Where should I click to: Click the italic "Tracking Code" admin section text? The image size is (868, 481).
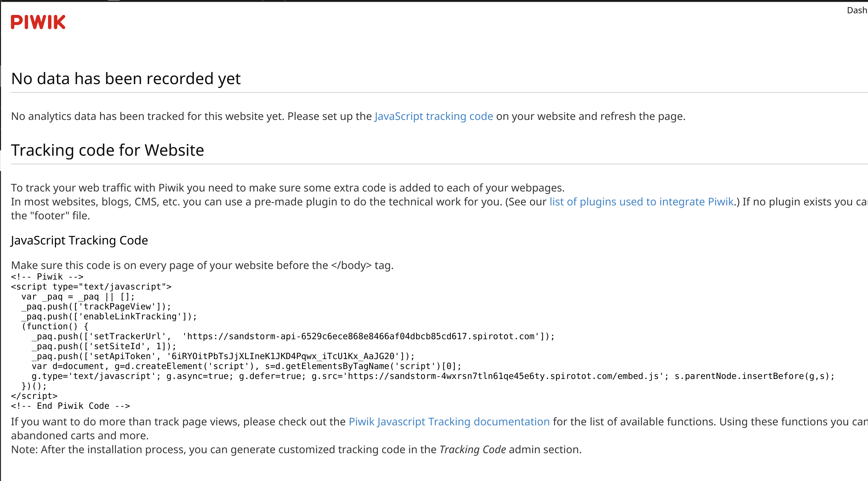point(472,450)
